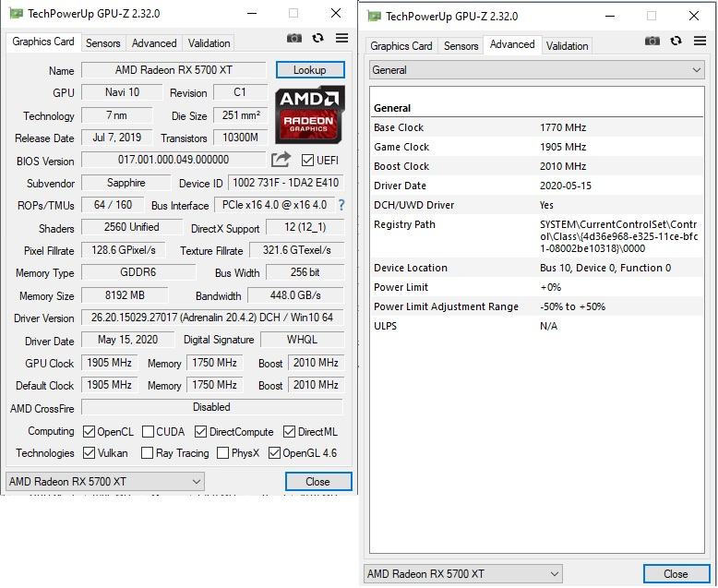Image resolution: width=718 pixels, height=588 pixels.
Task: Minimize the right GPU-Z window
Action: tap(610, 16)
